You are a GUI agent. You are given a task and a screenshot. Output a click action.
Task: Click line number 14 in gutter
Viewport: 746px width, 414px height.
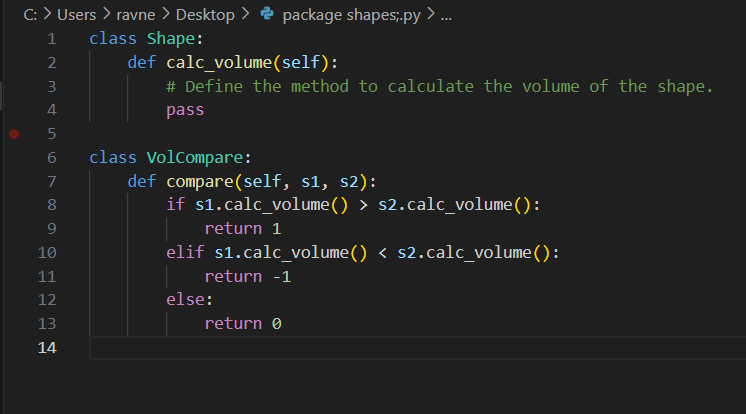click(x=47, y=348)
